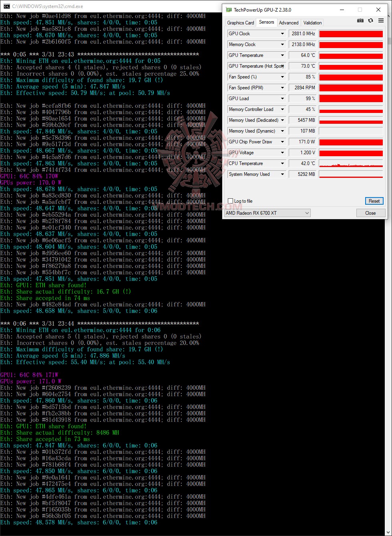
Task: Click 'Average speed (5 min): 47.886 MH/s' line
Action: 63,356
